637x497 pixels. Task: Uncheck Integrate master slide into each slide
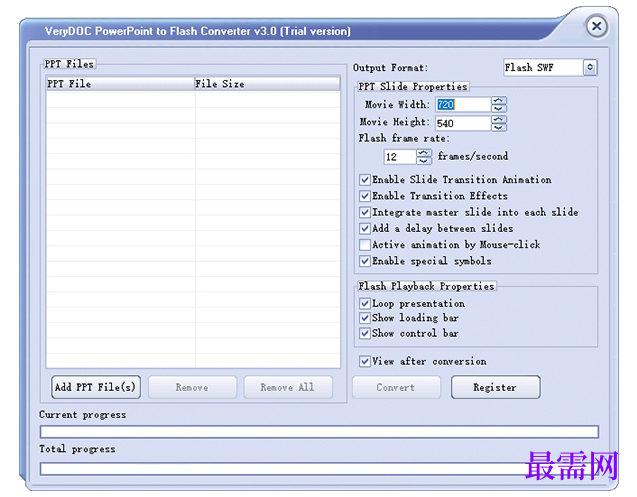(365, 212)
